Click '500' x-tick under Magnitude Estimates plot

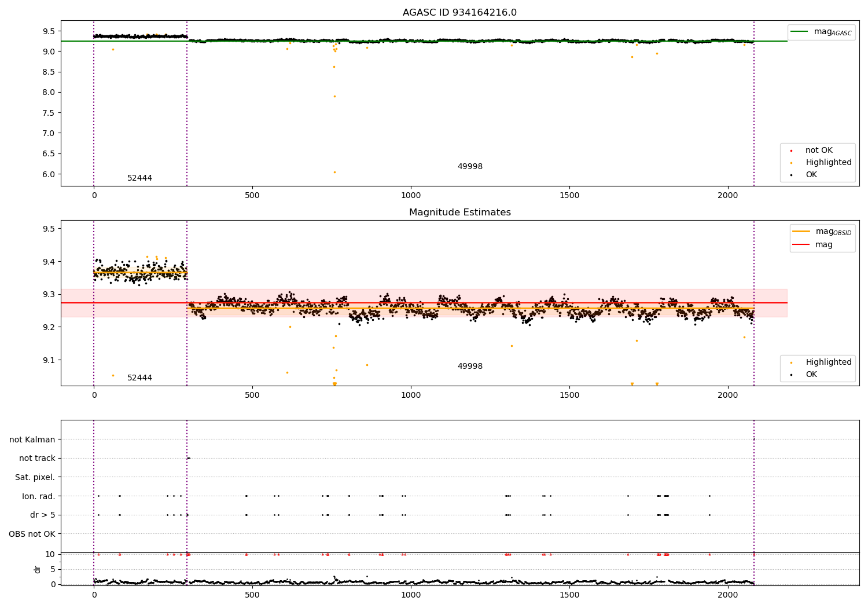click(252, 395)
